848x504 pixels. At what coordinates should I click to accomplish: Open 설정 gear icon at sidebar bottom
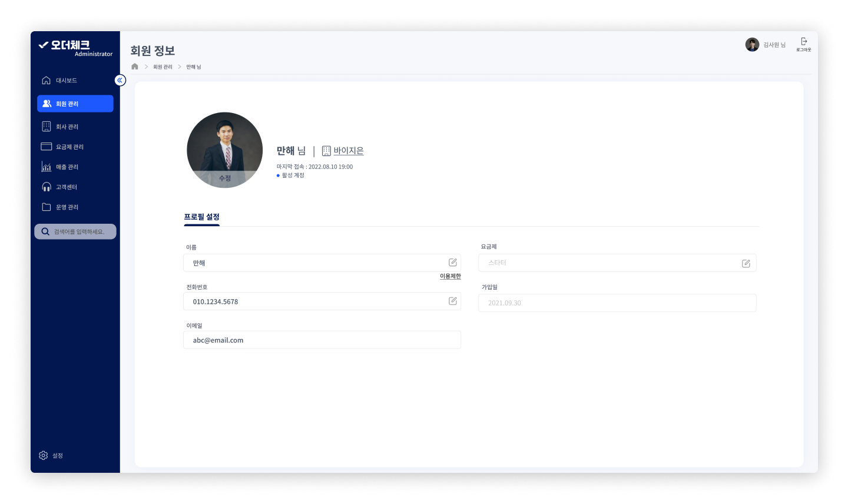click(x=43, y=455)
